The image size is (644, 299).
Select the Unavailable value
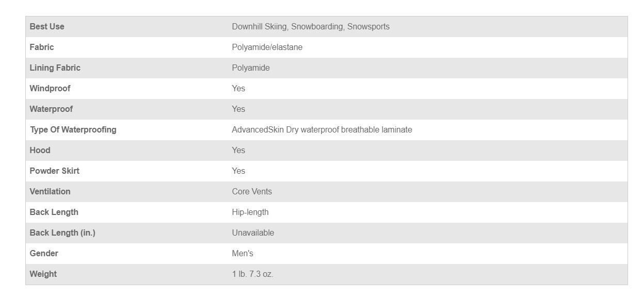coord(253,233)
